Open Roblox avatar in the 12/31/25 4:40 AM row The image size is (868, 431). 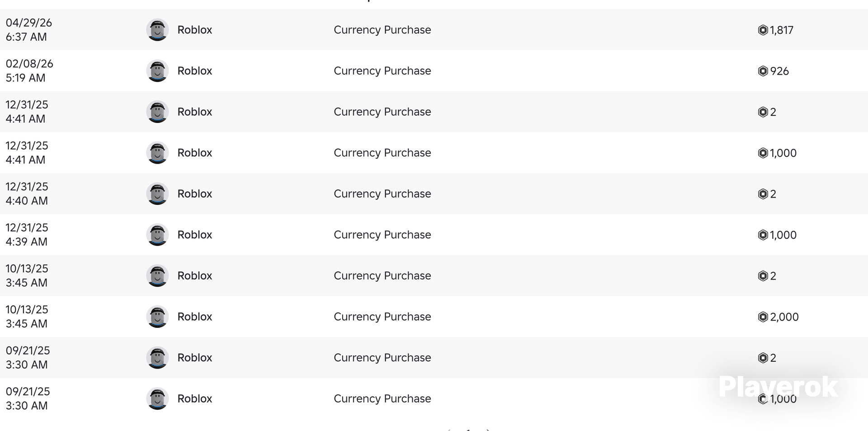[x=157, y=194]
